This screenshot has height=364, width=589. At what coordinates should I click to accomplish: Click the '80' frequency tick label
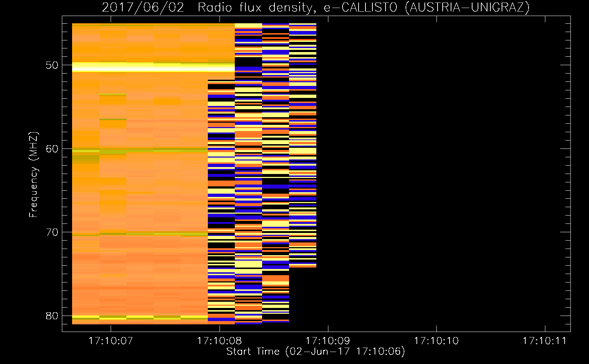52,316
